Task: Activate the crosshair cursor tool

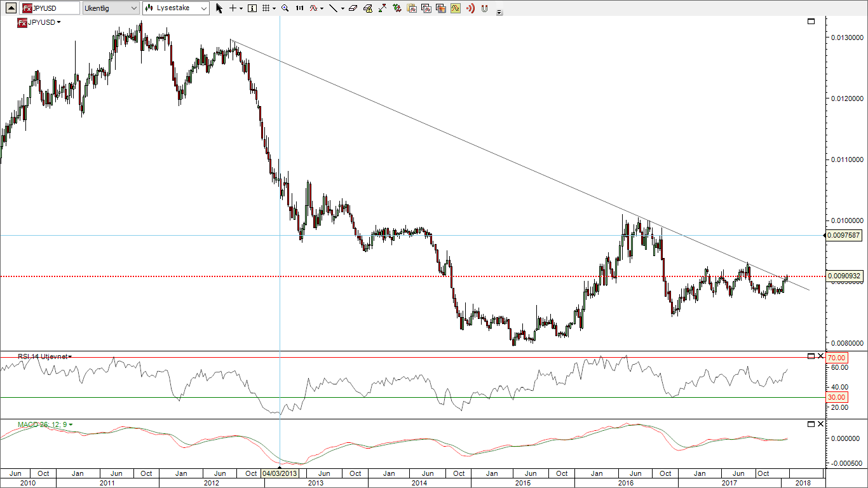Action: coord(233,8)
